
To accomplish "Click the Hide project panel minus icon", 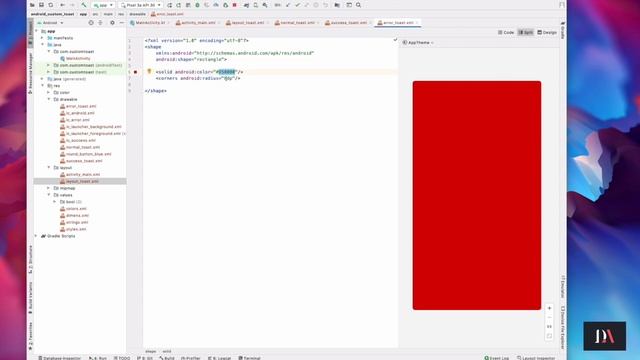I will pos(122,23).
